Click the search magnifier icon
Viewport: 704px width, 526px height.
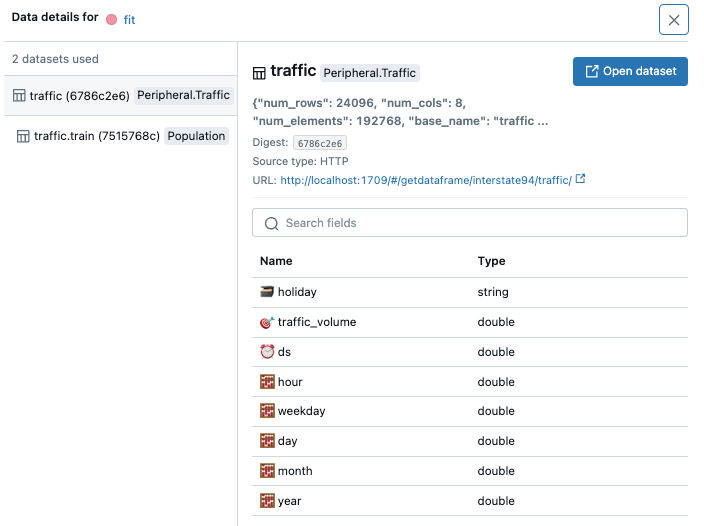point(271,223)
